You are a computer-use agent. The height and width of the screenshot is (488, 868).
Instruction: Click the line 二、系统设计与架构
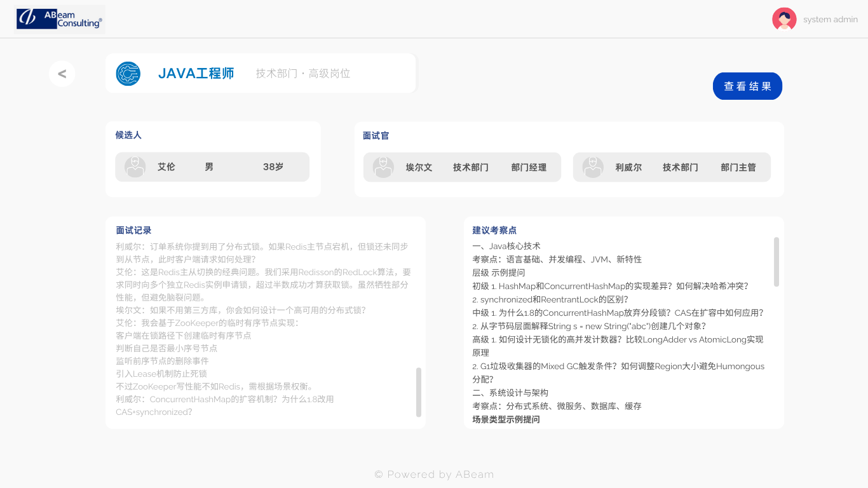[x=510, y=393]
